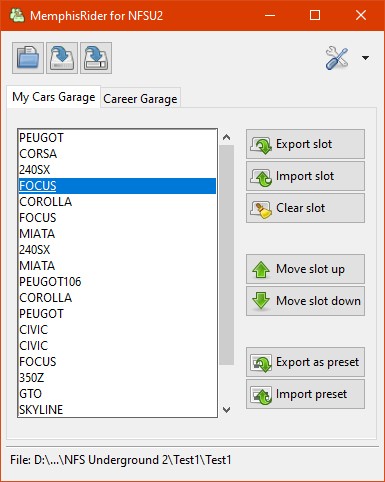Click the Export slot button
The height and width of the screenshot is (482, 385).
305,144
